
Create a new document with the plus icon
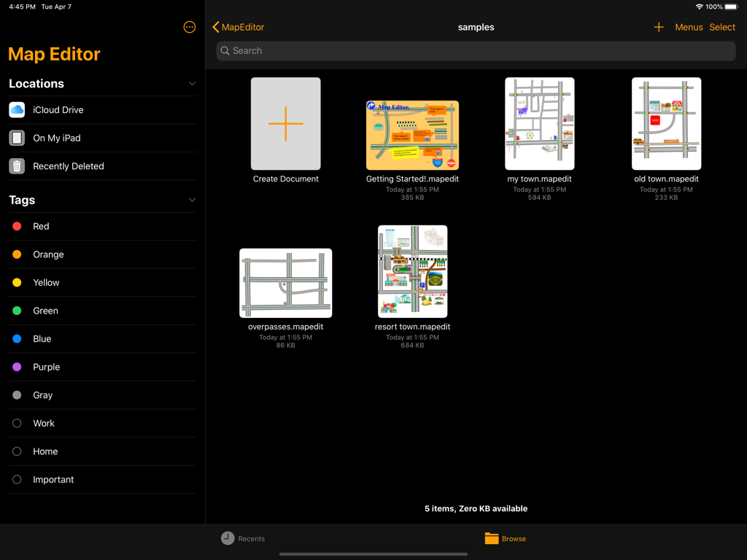[x=659, y=27]
